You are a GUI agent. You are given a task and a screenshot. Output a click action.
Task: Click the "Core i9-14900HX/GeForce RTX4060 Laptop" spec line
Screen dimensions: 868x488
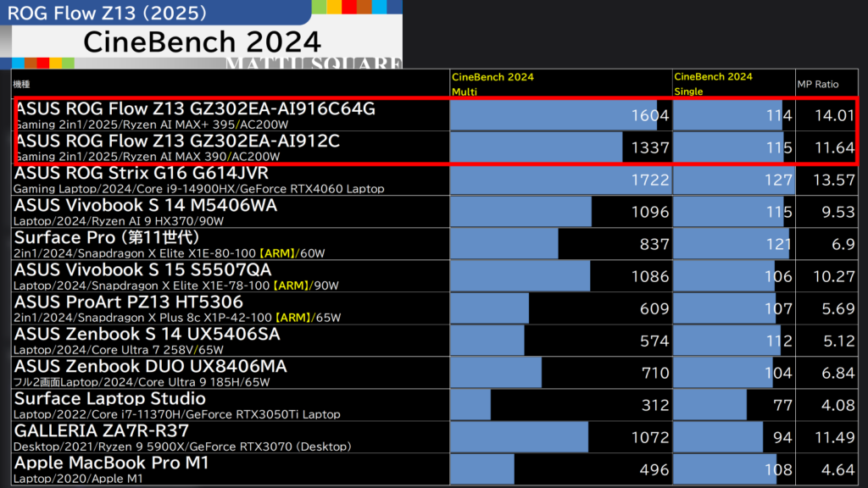[198, 189]
